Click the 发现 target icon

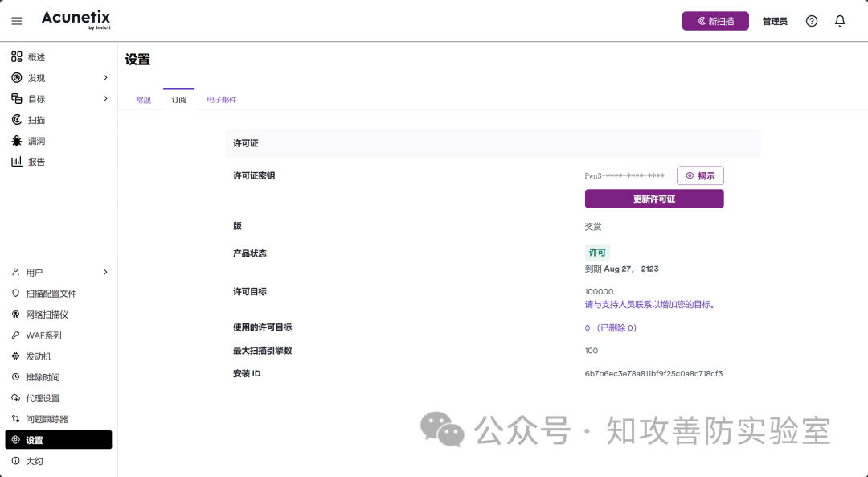17,77
